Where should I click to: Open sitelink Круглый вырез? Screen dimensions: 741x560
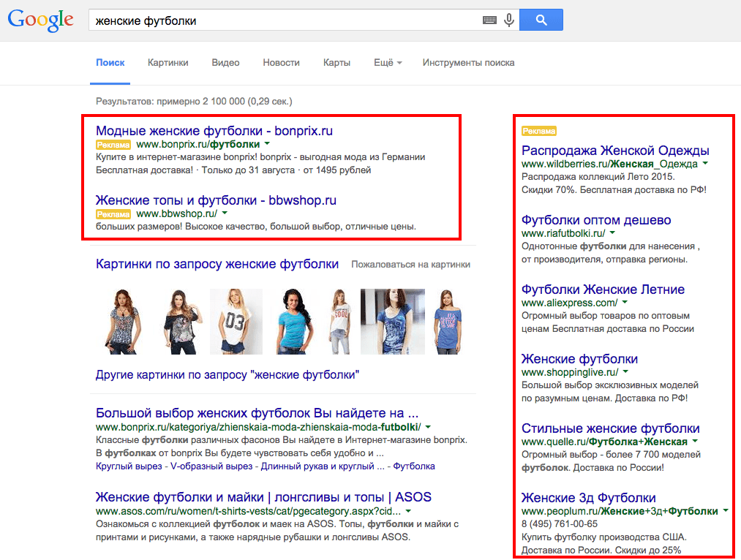(x=129, y=466)
